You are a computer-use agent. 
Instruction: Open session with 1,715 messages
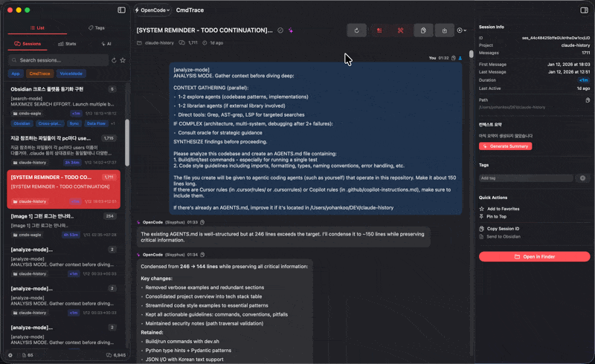tap(63, 150)
